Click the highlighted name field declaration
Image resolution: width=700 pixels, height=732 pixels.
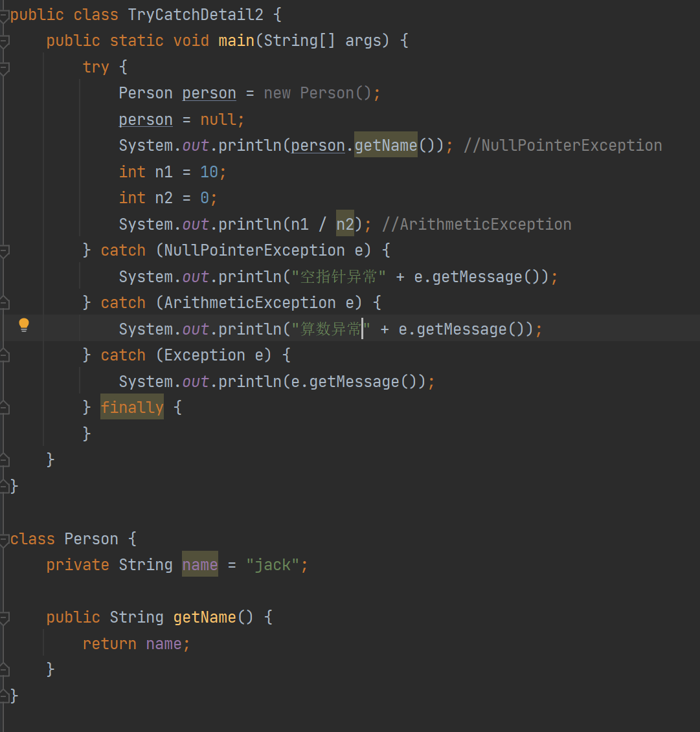pos(200,564)
